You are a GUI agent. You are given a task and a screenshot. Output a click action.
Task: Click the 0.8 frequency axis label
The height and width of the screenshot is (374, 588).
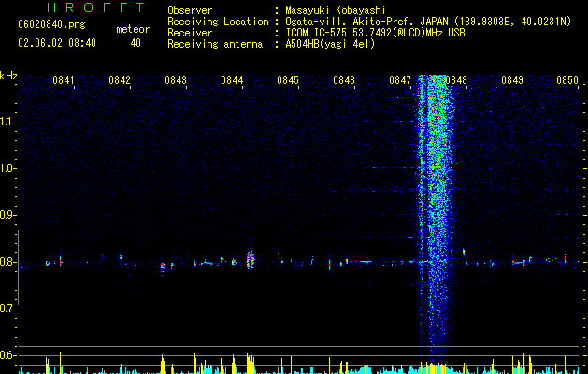point(7,262)
